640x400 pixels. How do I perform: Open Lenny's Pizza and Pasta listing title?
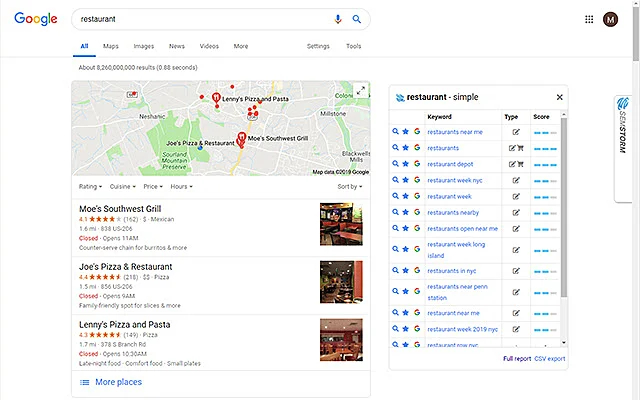[124, 324]
